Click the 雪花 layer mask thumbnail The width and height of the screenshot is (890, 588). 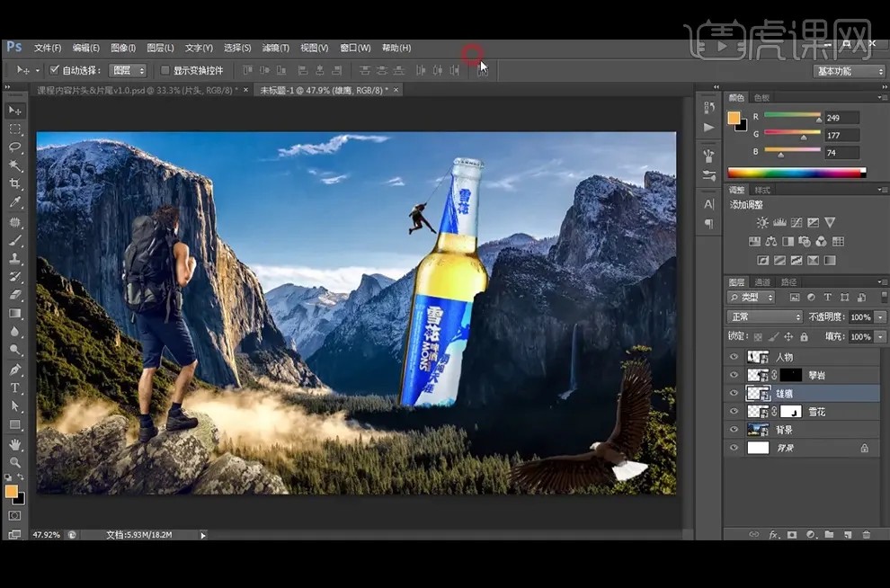coord(791,411)
